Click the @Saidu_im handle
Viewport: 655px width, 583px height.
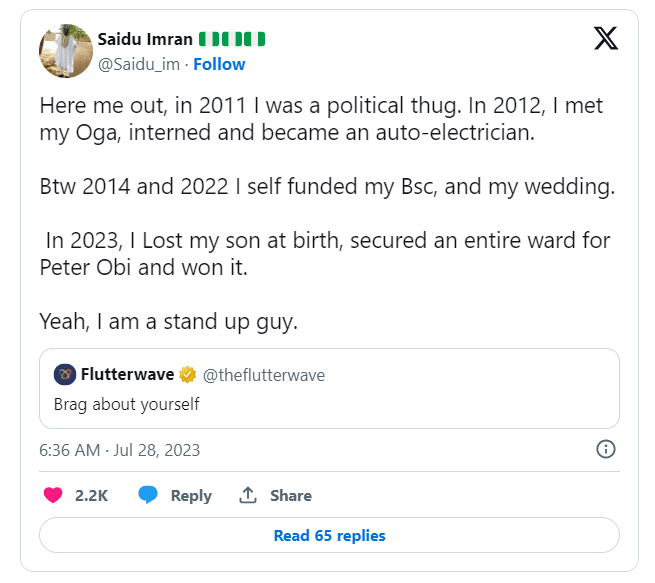(140, 64)
